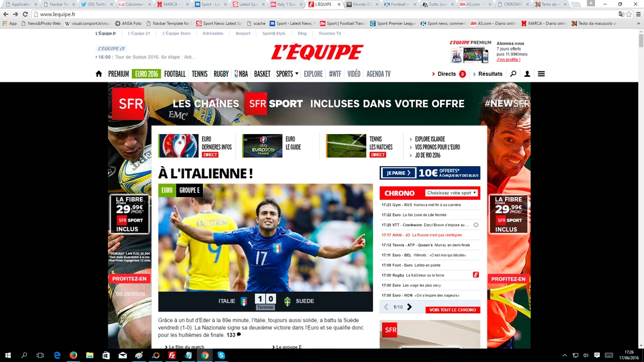Open Chrome menu button

coord(638,14)
